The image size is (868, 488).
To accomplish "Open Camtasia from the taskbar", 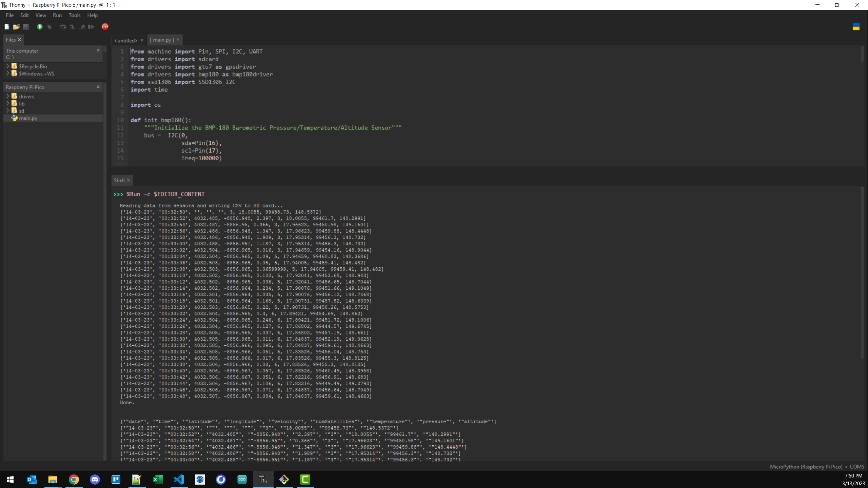I will pyautogui.click(x=305, y=480).
